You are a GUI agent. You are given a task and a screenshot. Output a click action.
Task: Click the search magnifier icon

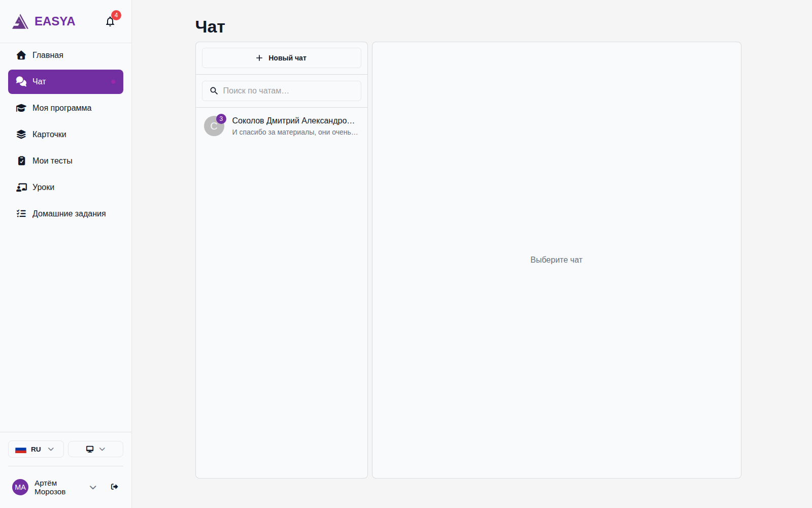click(x=214, y=91)
